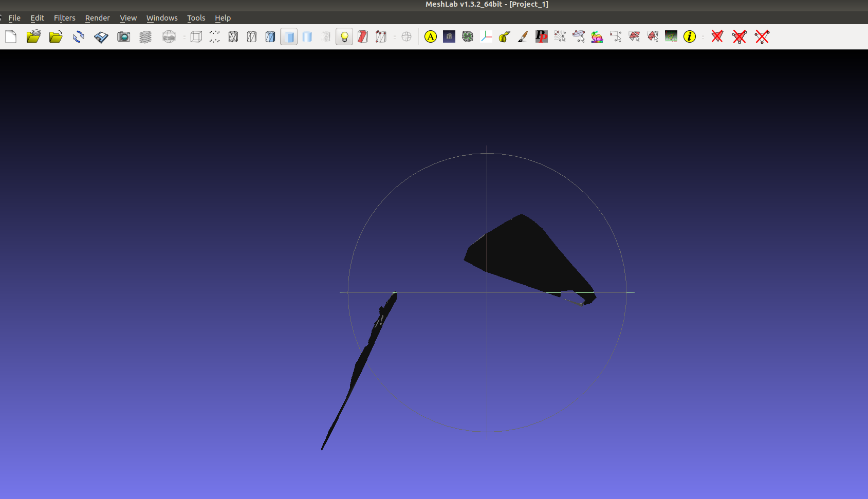This screenshot has height=499, width=868.
Task: Activate the Z-painting brush tool
Action: (523, 36)
